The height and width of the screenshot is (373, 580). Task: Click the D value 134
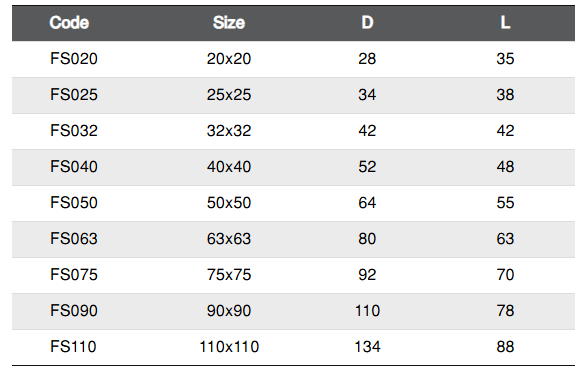click(367, 347)
